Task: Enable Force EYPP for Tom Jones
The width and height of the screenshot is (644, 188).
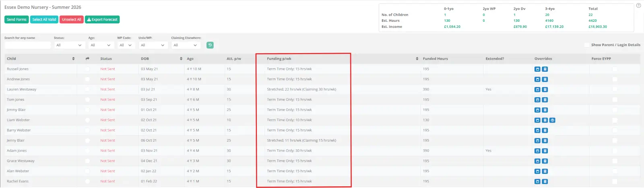Action: click(x=615, y=100)
